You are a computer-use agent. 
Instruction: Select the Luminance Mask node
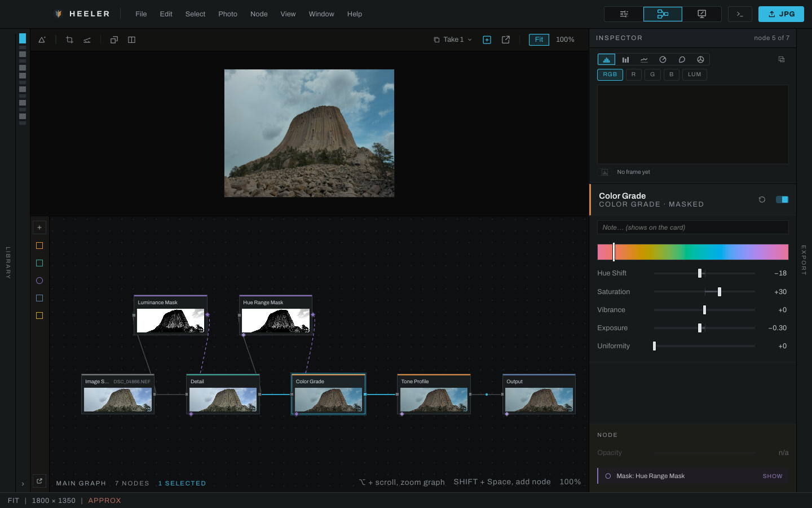[x=170, y=315]
